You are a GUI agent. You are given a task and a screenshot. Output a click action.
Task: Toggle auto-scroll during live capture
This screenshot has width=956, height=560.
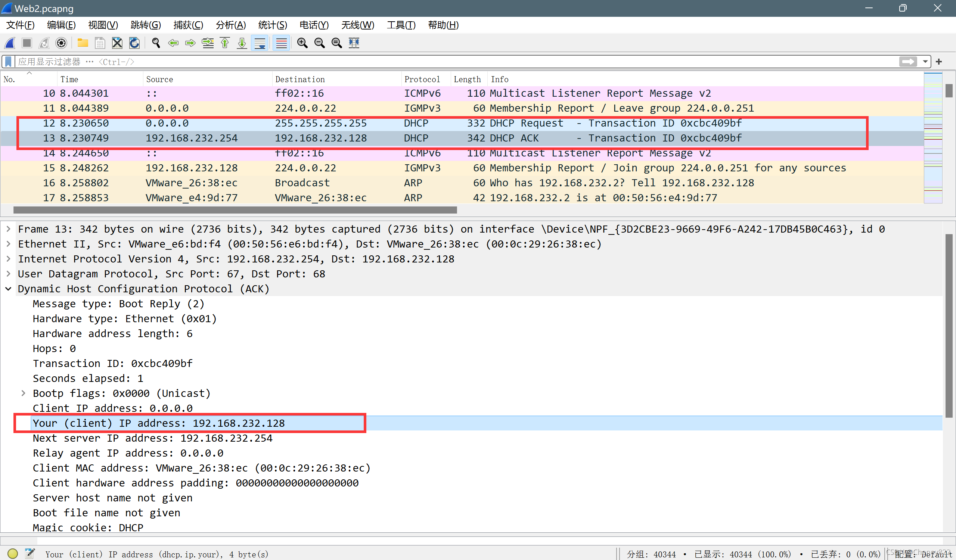point(260,43)
